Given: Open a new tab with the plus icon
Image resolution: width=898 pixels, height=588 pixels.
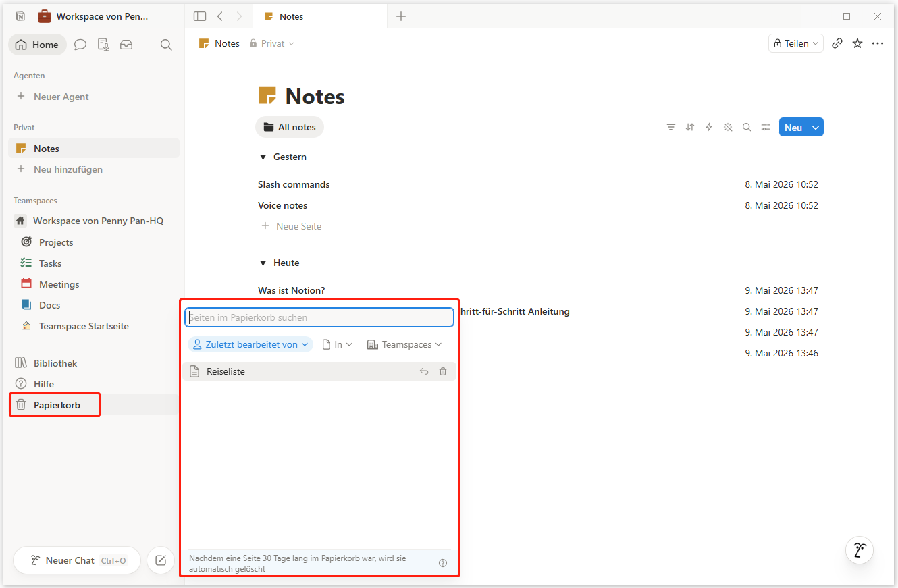Looking at the screenshot, I should (401, 16).
